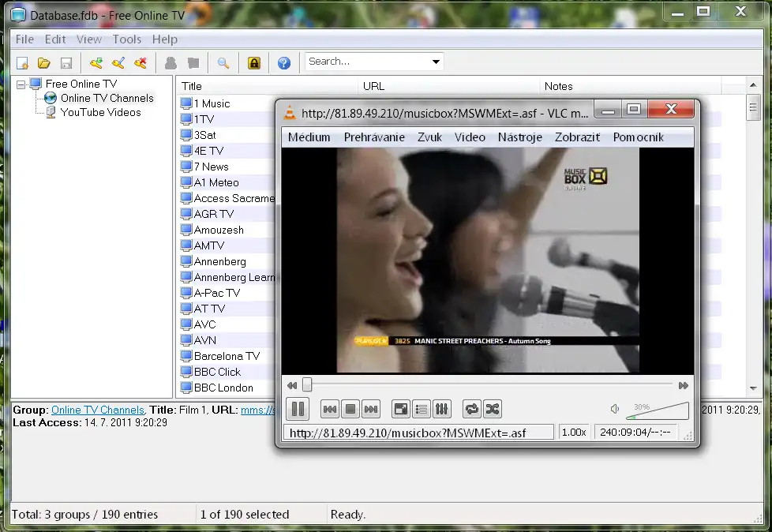Pause playback in VLC
772x532 pixels.
click(298, 409)
